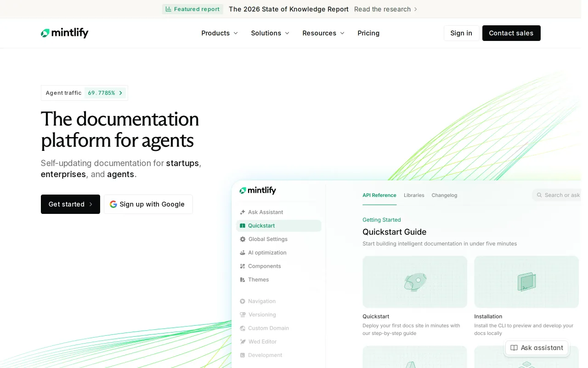Click the Global Settings gear icon

243,239
